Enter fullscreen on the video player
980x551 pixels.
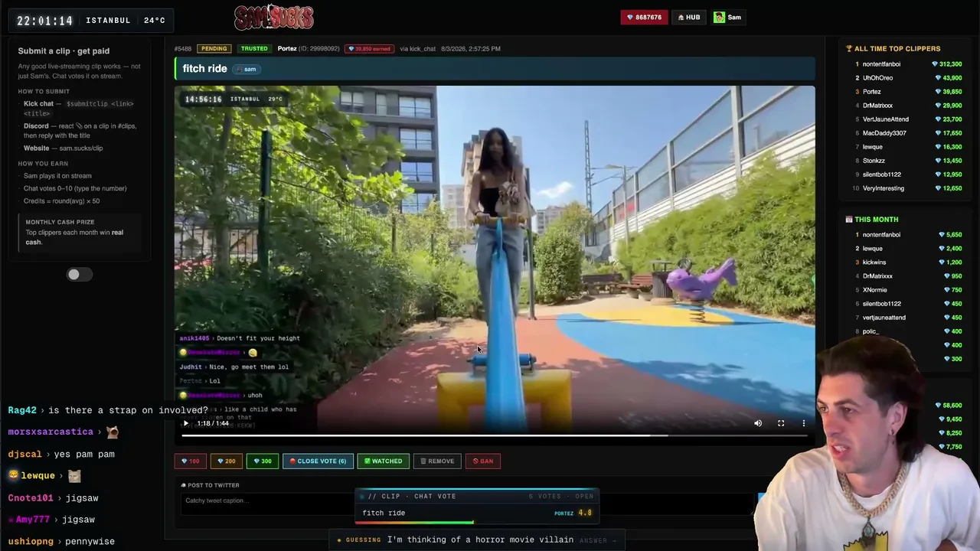click(781, 423)
